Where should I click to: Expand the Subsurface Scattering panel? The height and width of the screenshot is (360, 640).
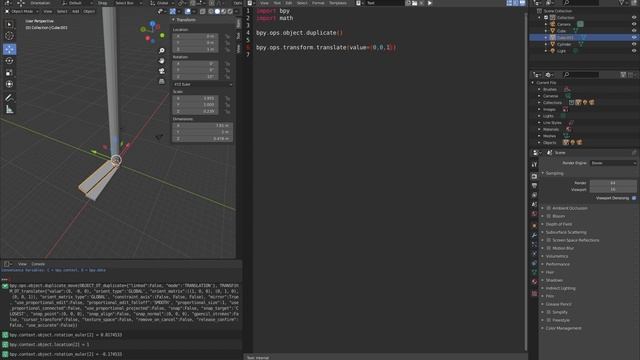tap(566, 232)
